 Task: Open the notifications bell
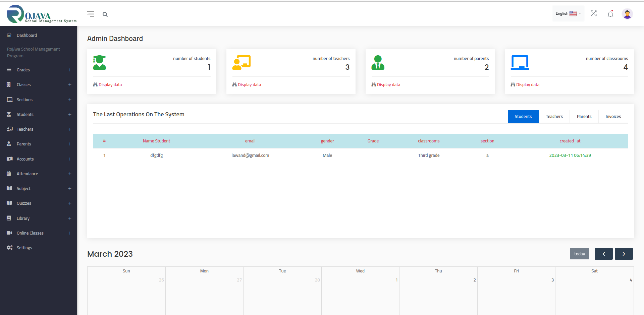pos(610,14)
